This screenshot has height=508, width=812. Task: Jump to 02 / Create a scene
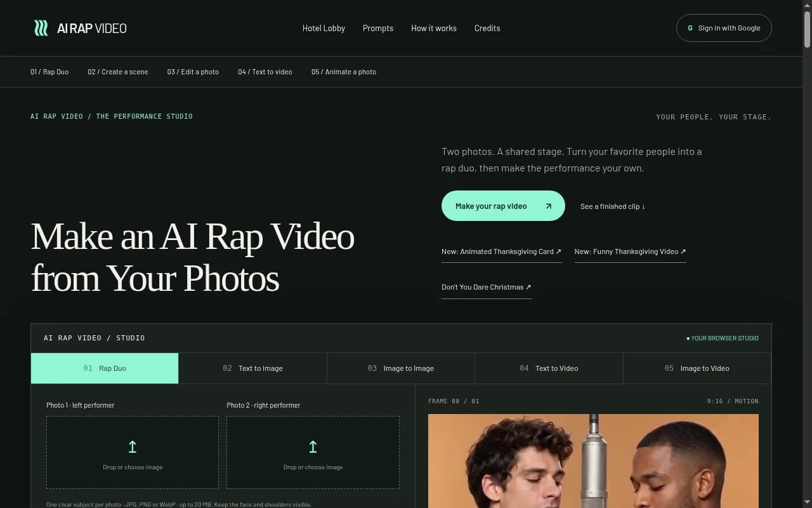(x=118, y=72)
